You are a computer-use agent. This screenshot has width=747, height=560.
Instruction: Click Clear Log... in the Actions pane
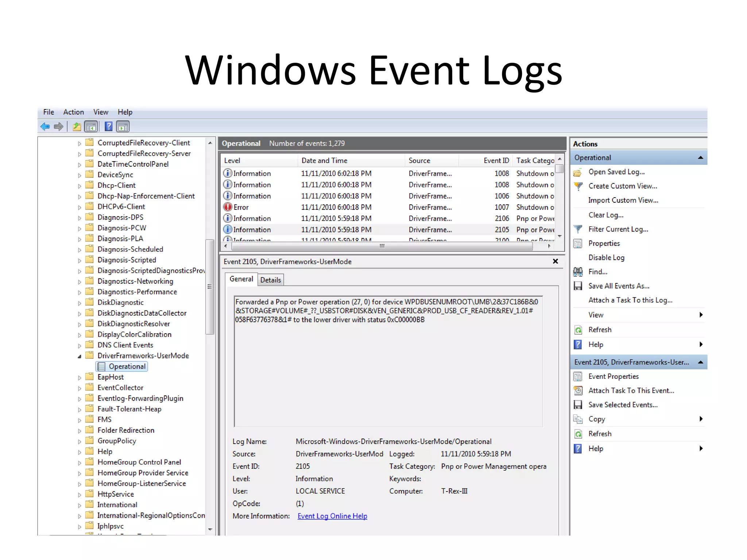tap(606, 215)
